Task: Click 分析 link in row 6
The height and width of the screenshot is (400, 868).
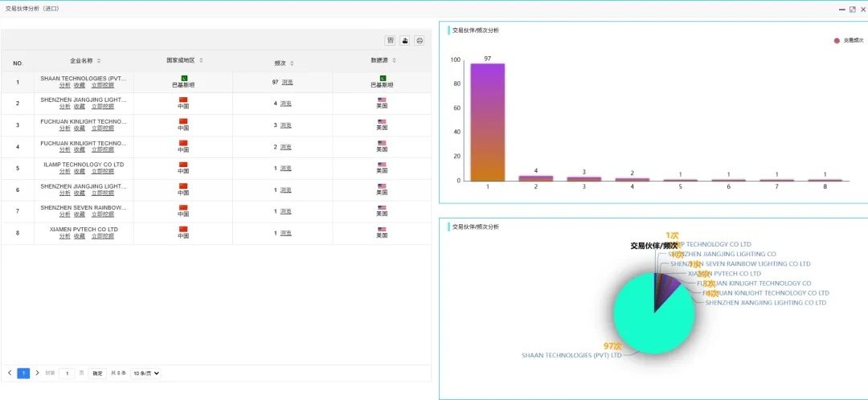Action: [65, 193]
